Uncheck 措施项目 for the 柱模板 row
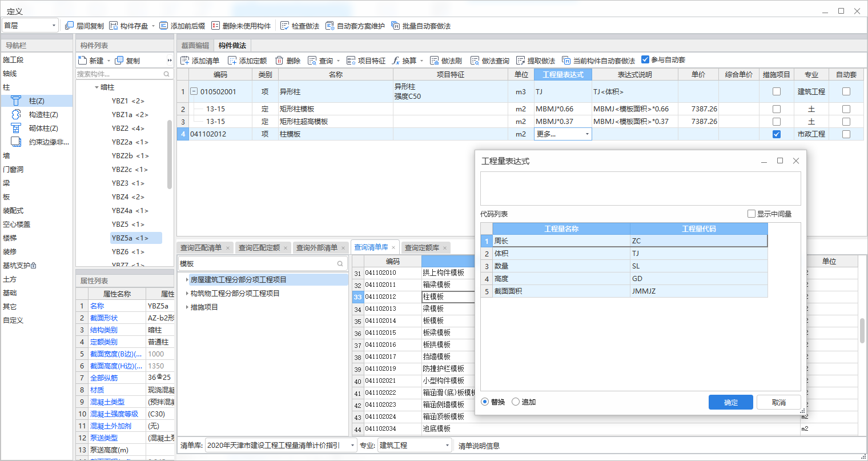Viewport: 868px width, 461px height. pos(777,134)
